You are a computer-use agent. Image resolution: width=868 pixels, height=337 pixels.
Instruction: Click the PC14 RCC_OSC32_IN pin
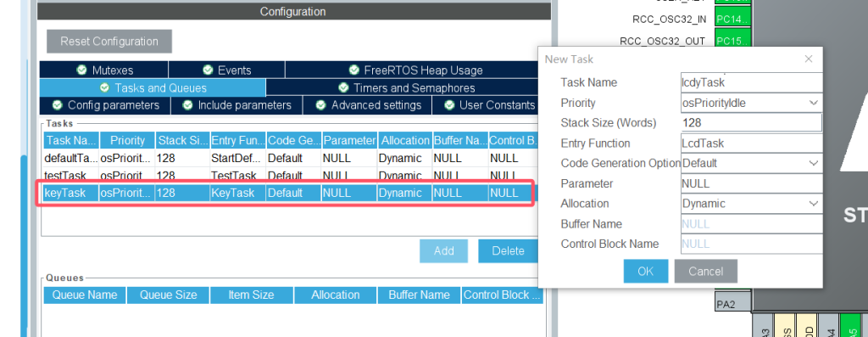tap(733, 20)
